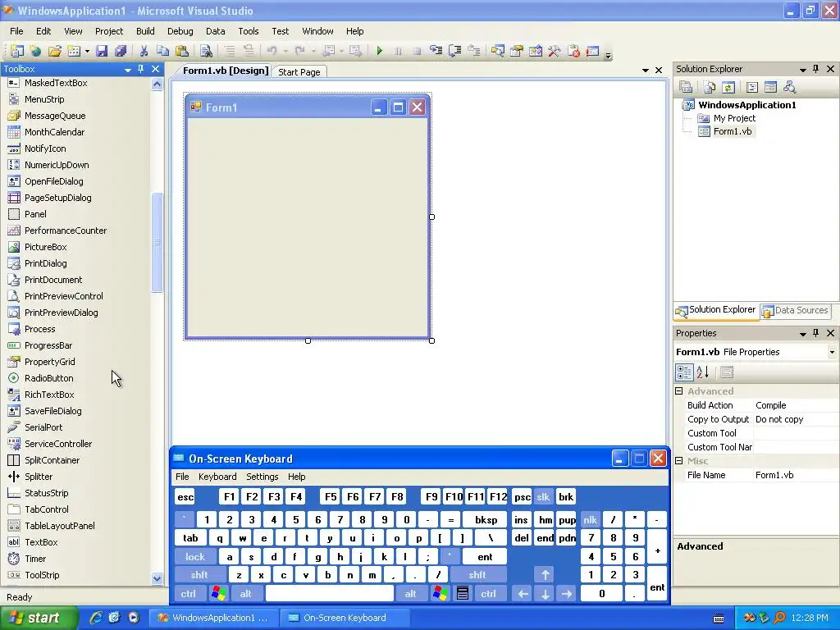The height and width of the screenshot is (630, 840).
Task: Click the Toolbox scrollbar down arrow
Action: 157,578
